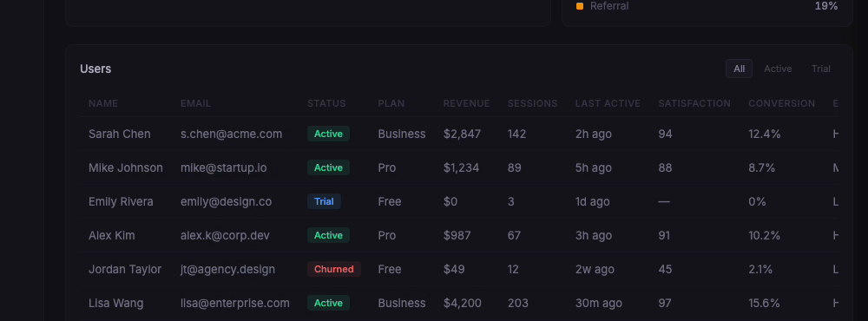The height and width of the screenshot is (321, 868).
Task: Select the Sarah Chen name cell
Action: point(120,134)
